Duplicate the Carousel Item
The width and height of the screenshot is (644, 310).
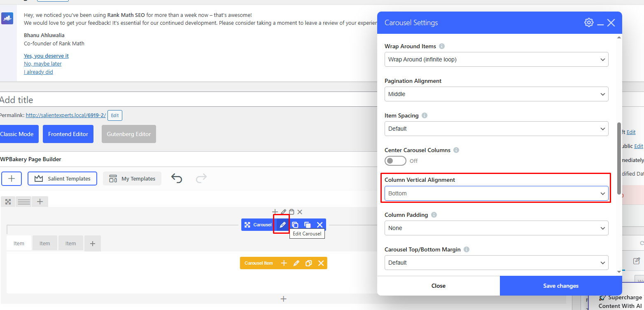[308, 263]
